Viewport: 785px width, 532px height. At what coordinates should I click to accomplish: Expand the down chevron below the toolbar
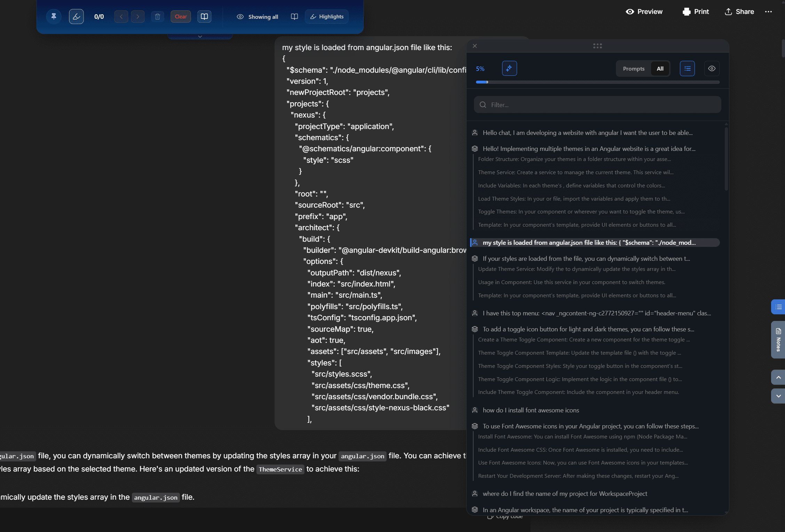point(200,36)
